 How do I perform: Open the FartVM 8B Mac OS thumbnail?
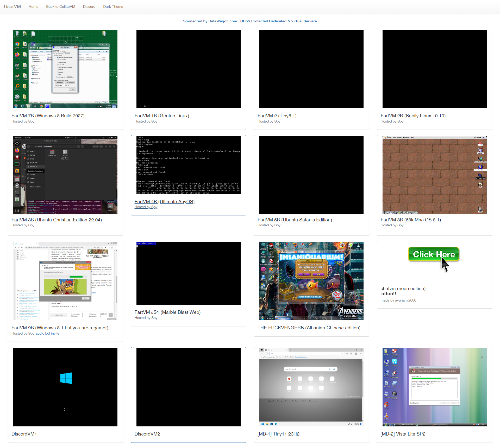[x=434, y=175]
